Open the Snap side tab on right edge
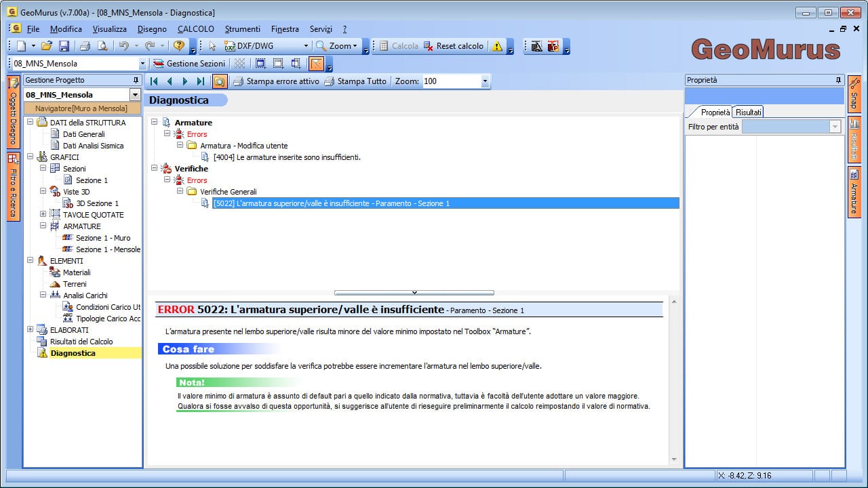This screenshot has height=488, width=868. [x=854, y=94]
